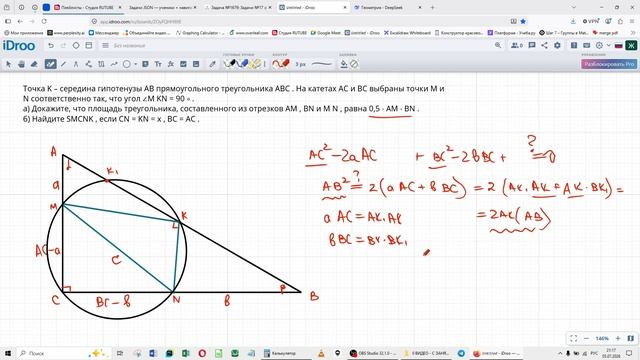
Task: Select the straight line tool
Action: pos(63,64)
